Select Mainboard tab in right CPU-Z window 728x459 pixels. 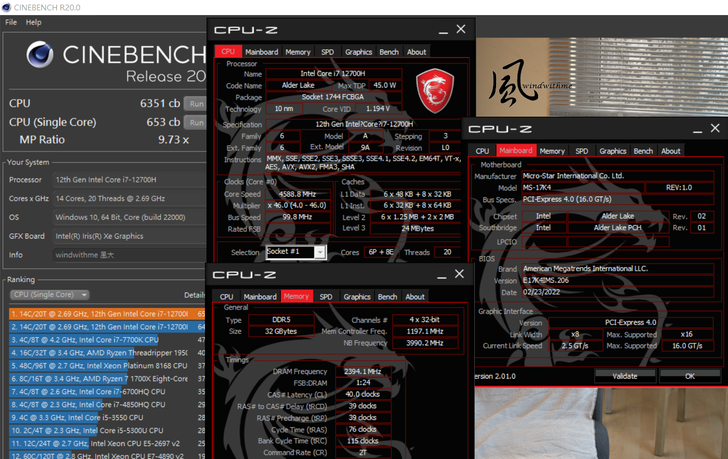coord(516,150)
